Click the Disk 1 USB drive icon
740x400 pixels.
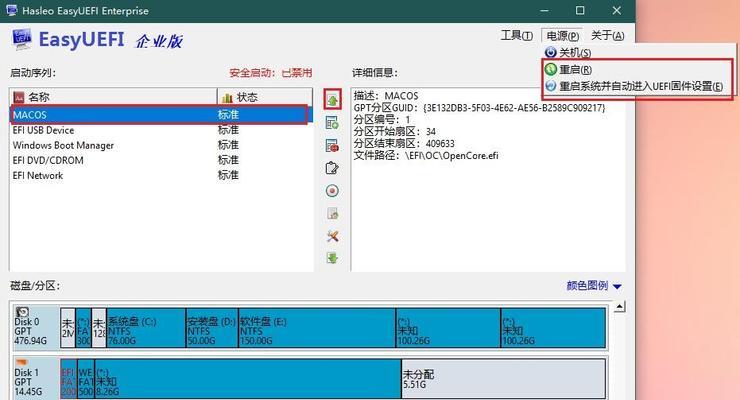click(x=22, y=362)
